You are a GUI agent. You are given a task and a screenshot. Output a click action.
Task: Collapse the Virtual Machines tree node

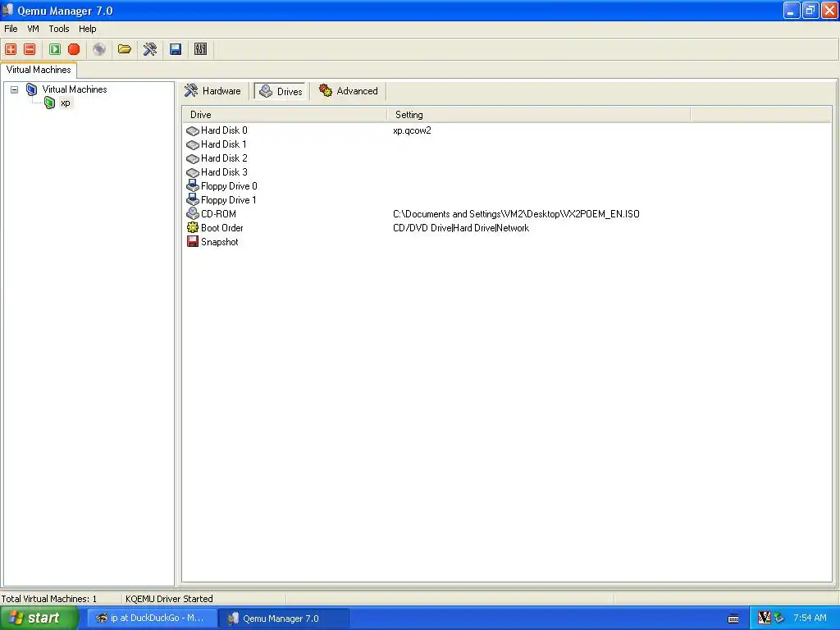(x=15, y=89)
